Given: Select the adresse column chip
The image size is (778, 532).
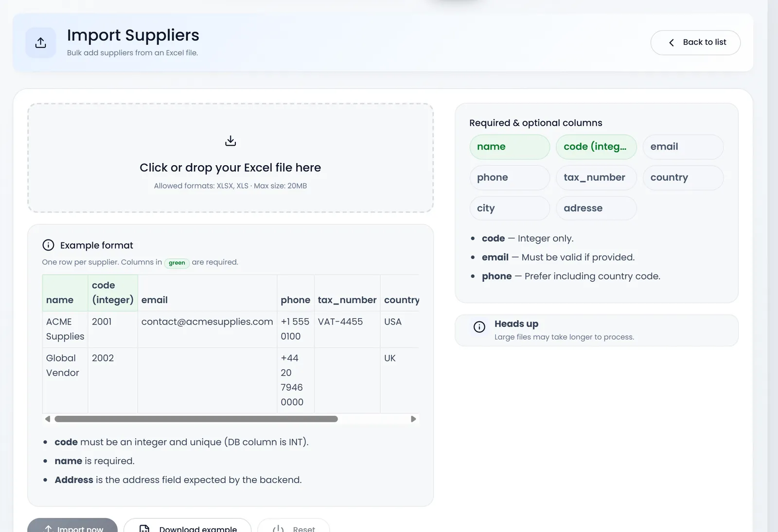Looking at the screenshot, I should point(596,208).
